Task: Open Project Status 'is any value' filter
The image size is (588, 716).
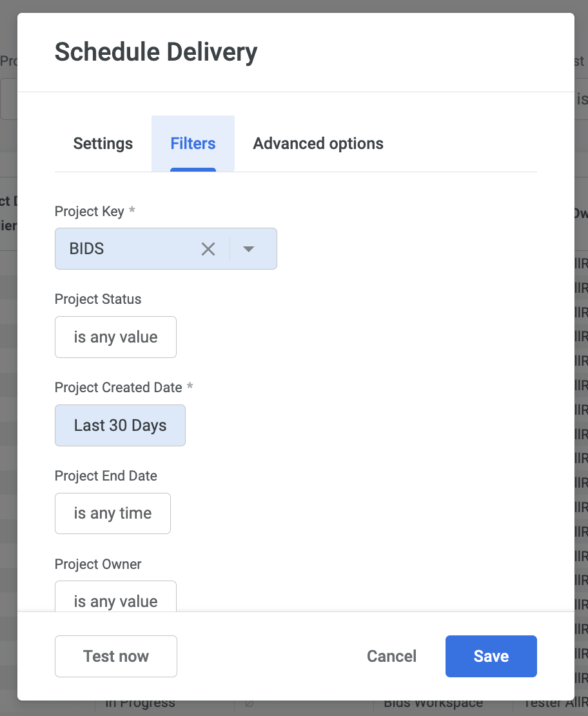Action: (x=115, y=337)
